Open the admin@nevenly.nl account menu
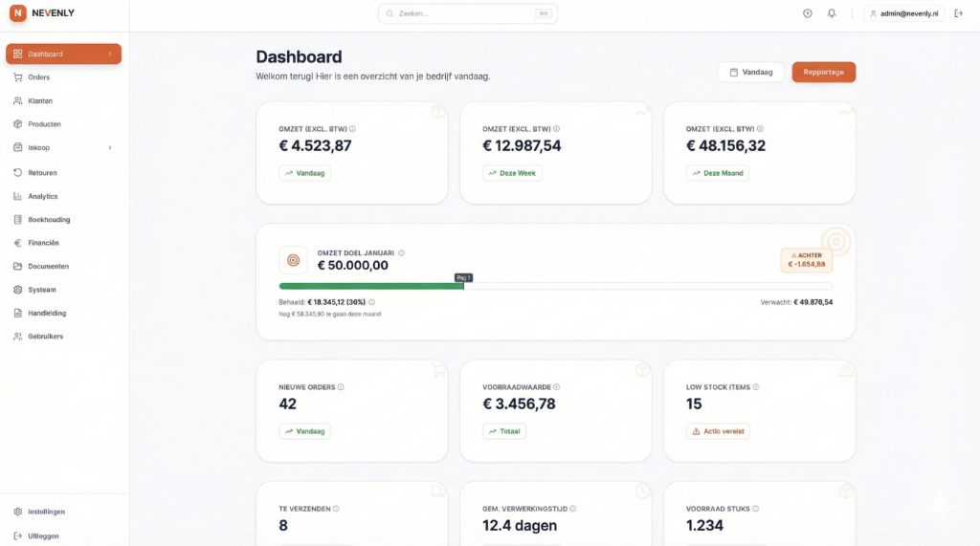 point(903,13)
